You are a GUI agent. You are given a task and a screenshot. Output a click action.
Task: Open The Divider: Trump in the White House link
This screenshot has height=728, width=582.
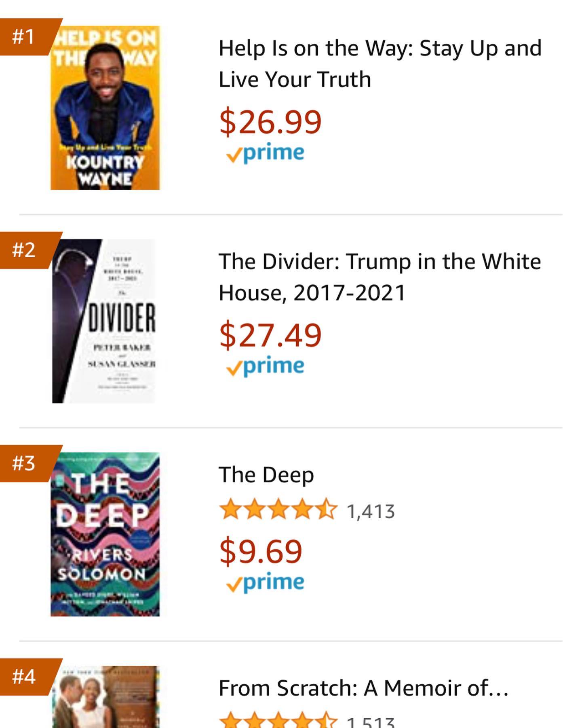pos(380,277)
